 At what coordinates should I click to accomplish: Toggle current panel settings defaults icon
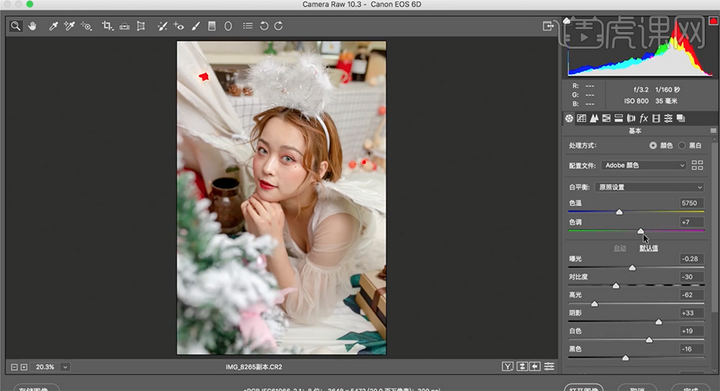coord(549,366)
